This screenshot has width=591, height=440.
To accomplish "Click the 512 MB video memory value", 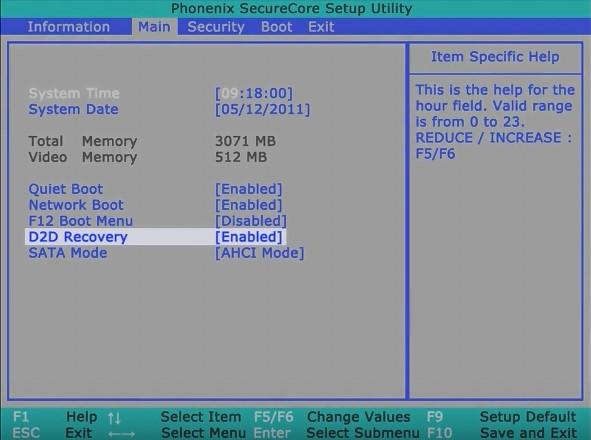I will 241,157.
